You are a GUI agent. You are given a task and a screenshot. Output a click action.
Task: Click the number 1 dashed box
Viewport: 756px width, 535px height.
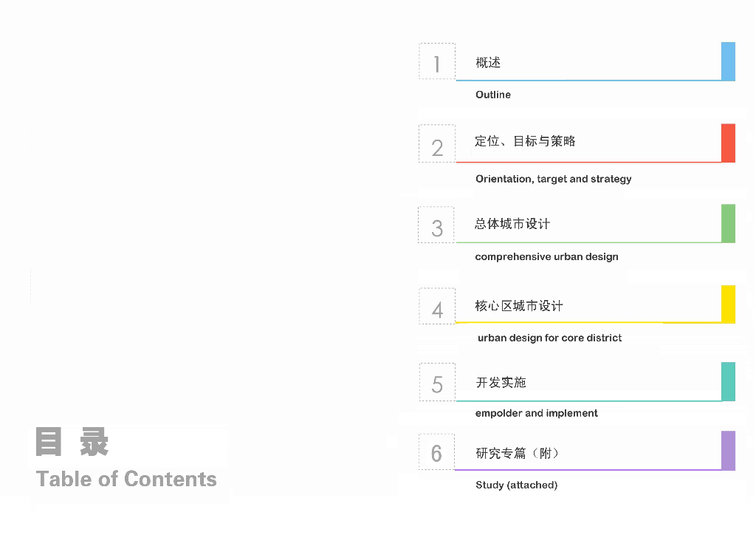click(437, 61)
